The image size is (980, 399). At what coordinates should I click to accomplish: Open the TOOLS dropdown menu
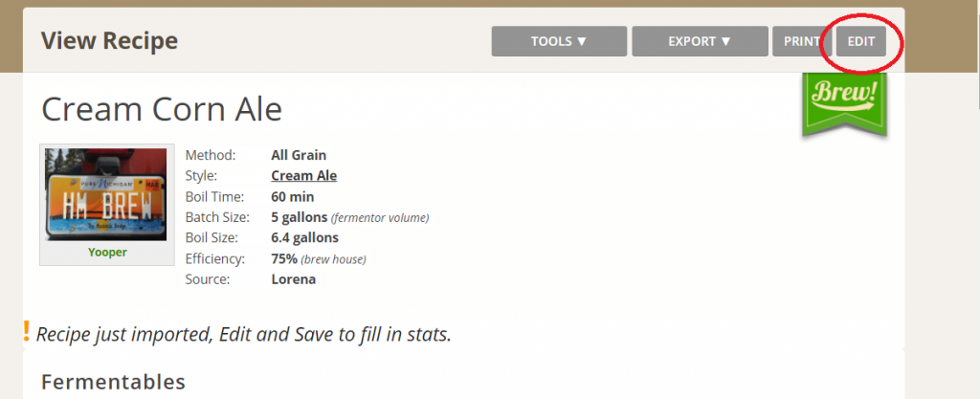click(x=559, y=41)
